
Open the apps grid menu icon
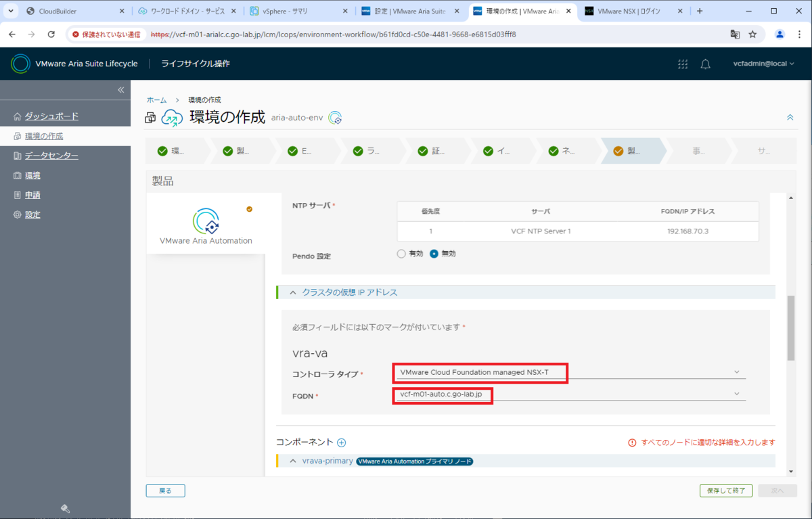click(683, 64)
